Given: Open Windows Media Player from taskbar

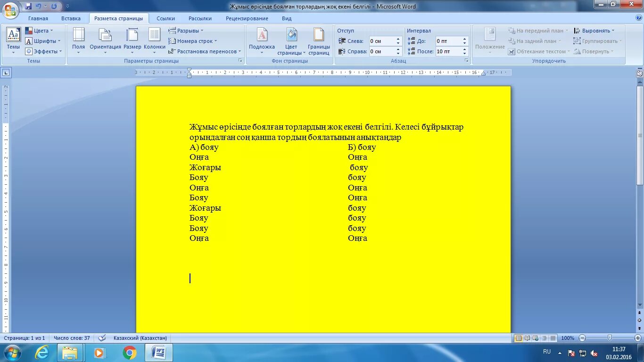Looking at the screenshot, I should point(99,353).
